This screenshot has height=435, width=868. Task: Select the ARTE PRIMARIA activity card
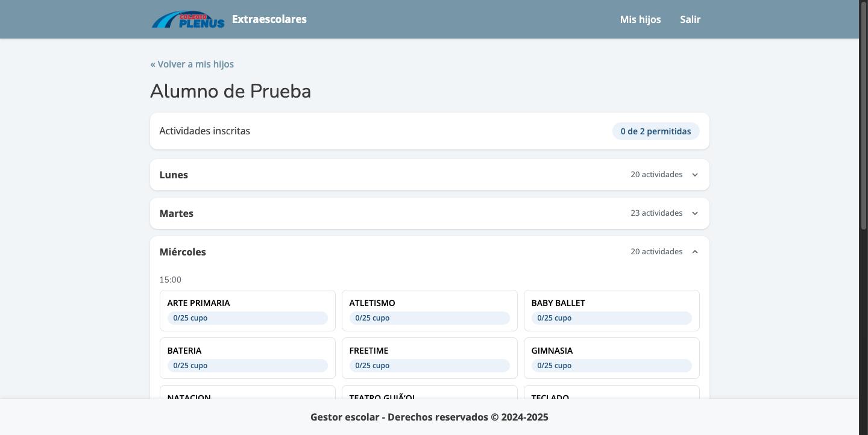point(248,311)
